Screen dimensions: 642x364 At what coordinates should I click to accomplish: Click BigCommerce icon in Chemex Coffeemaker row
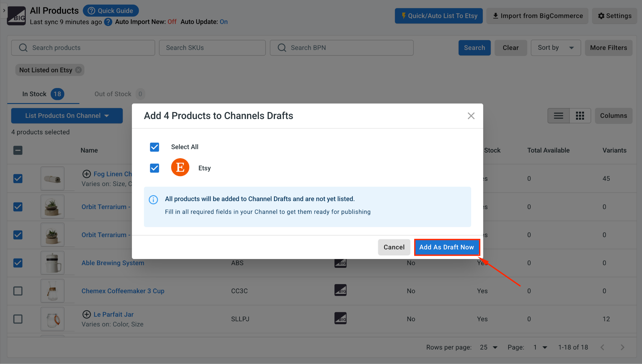(340, 290)
